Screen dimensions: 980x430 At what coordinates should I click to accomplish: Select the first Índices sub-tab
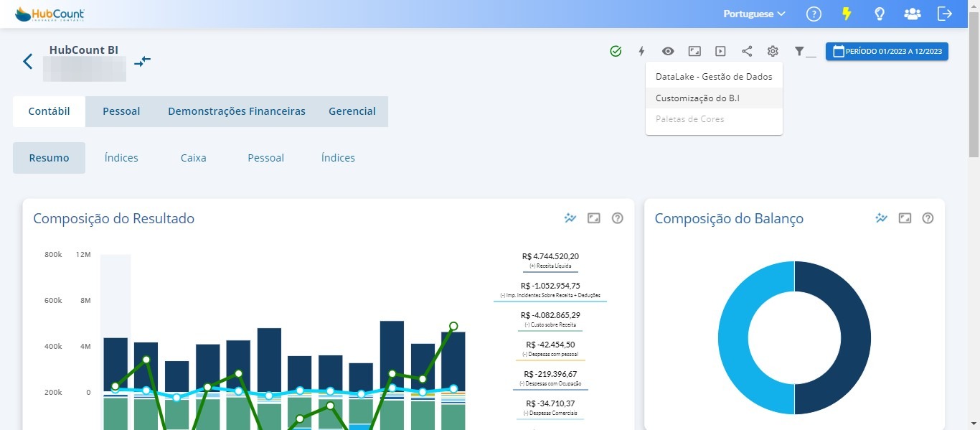121,158
